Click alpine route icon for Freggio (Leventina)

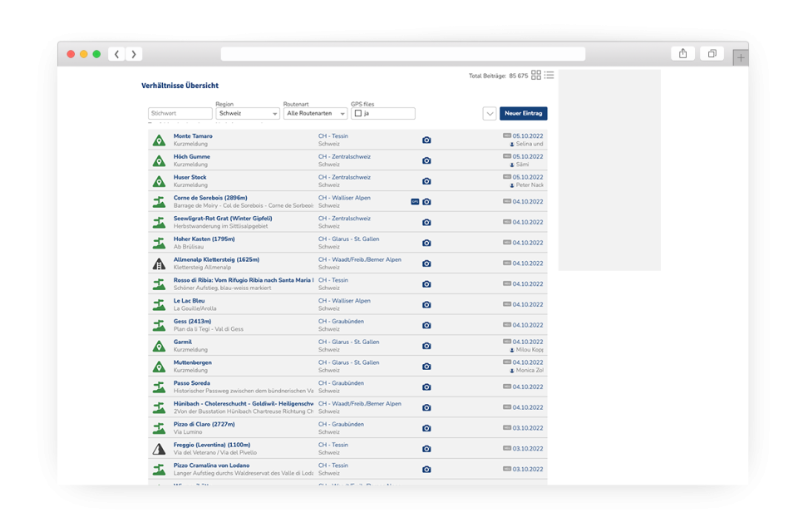pyautogui.click(x=159, y=449)
